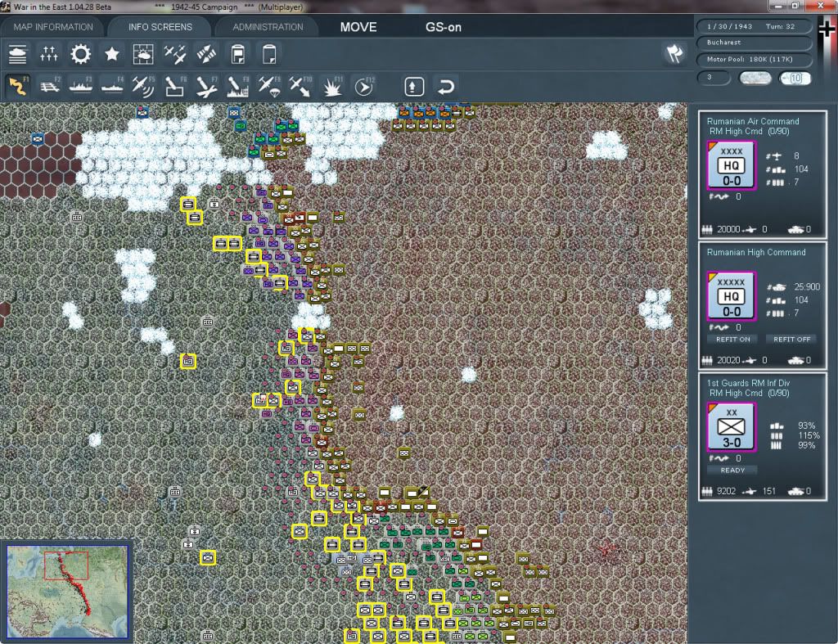
Task: Click the up-arrow box icon
Action: 414,87
